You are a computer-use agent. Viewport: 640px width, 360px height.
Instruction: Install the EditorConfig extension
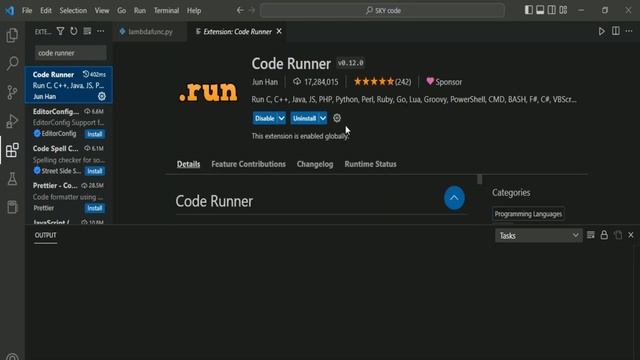pos(95,134)
